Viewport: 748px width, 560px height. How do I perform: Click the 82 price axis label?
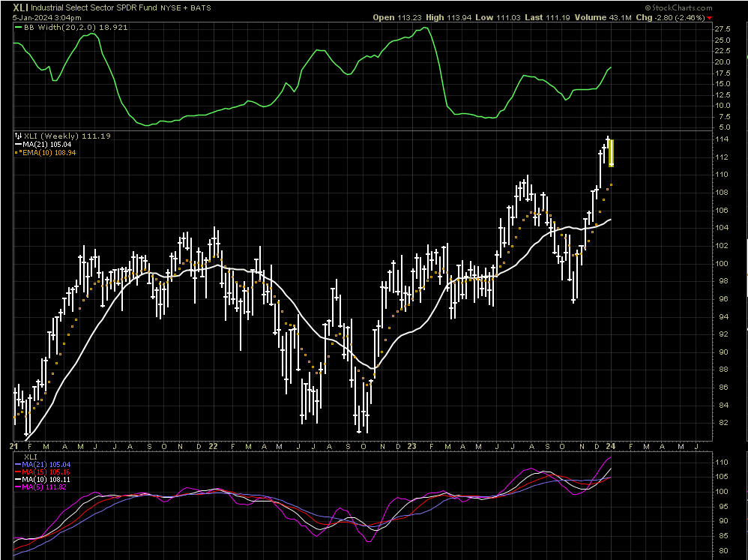723,423
